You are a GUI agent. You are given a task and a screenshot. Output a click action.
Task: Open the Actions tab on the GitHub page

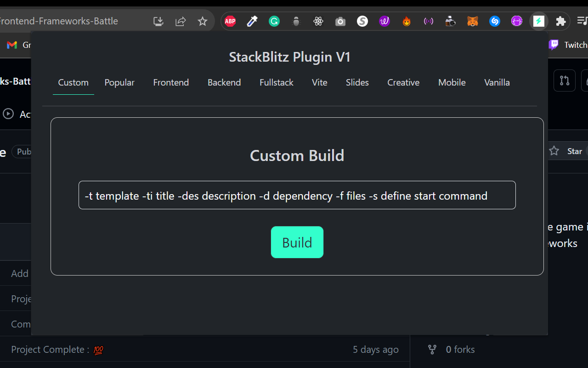click(17, 114)
